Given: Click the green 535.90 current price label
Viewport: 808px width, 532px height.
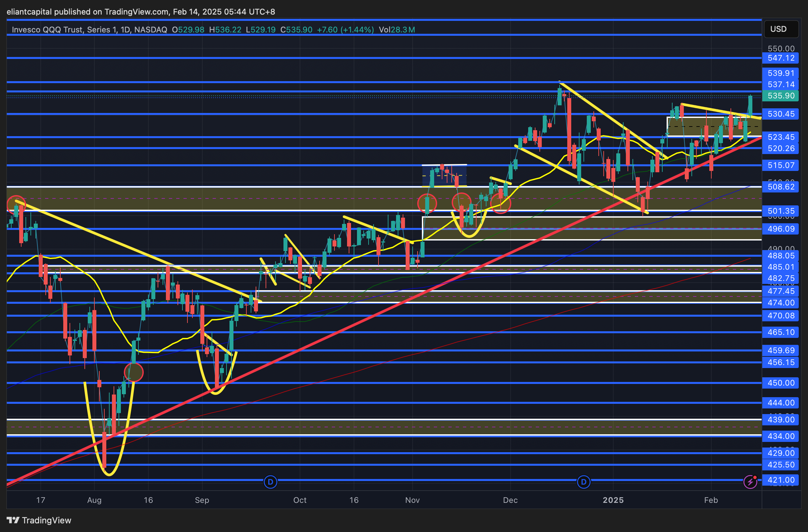Looking at the screenshot, I should pos(781,96).
